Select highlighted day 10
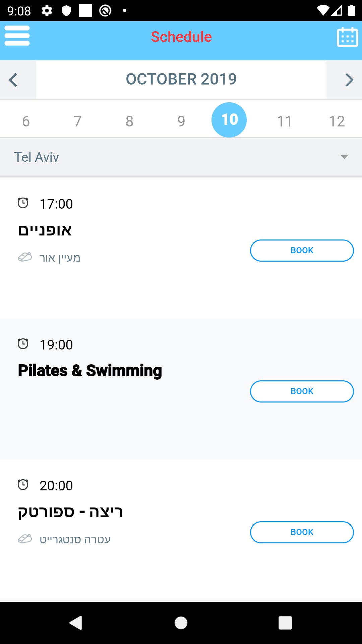The height and width of the screenshot is (644, 362). point(229,120)
